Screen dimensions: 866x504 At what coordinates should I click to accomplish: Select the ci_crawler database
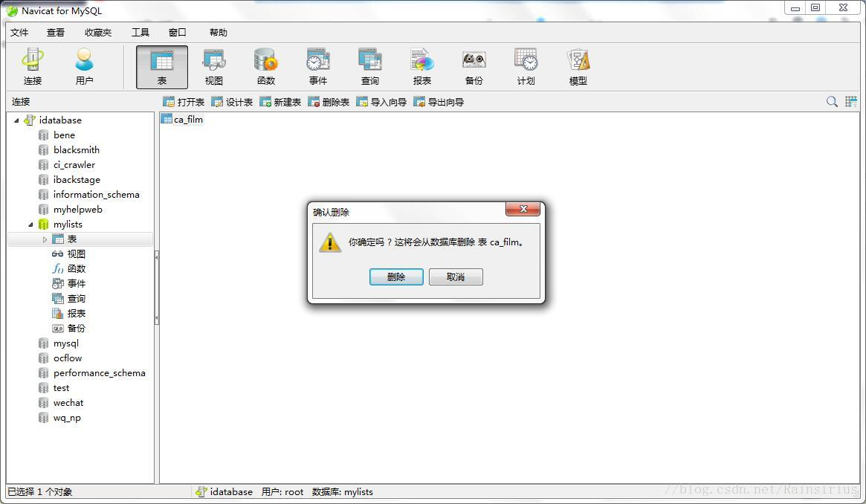(x=74, y=164)
